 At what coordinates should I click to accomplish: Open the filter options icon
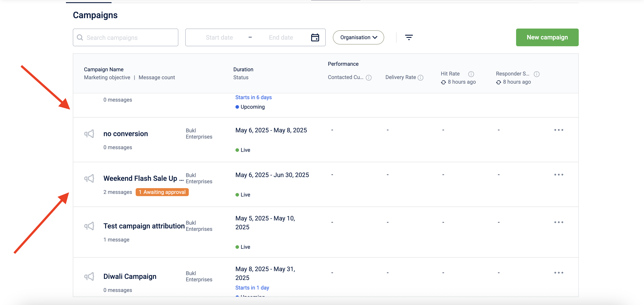click(409, 37)
